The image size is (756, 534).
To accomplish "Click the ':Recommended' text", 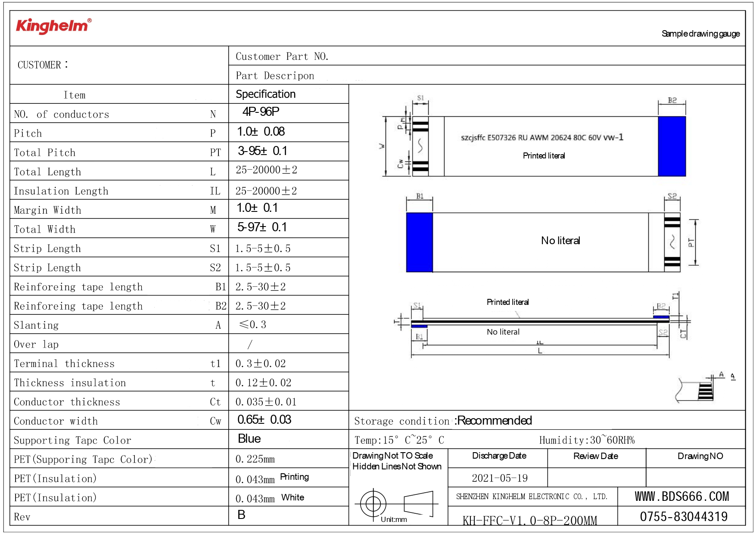I will tap(494, 420).
